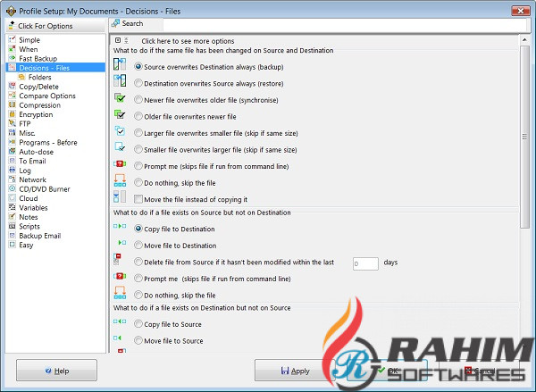Viewport: 536px width, 392px height.
Task: Enable Move the file instead of copying it
Action: pos(138,199)
